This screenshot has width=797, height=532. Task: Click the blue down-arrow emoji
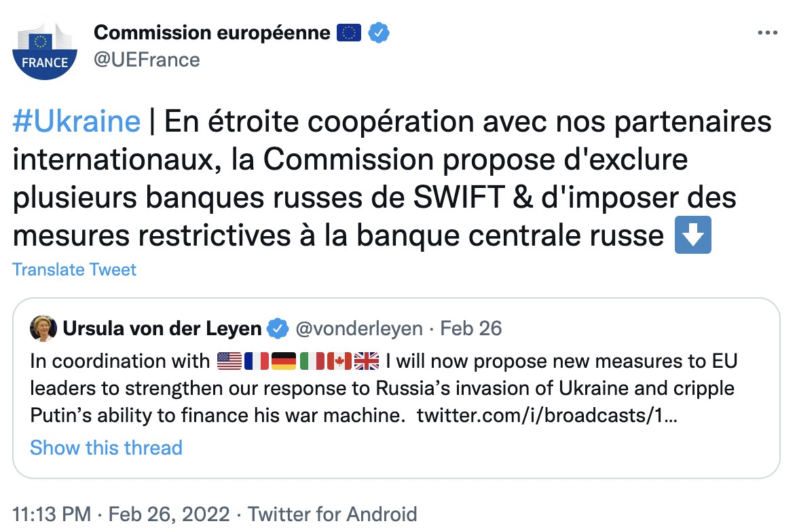(x=693, y=235)
